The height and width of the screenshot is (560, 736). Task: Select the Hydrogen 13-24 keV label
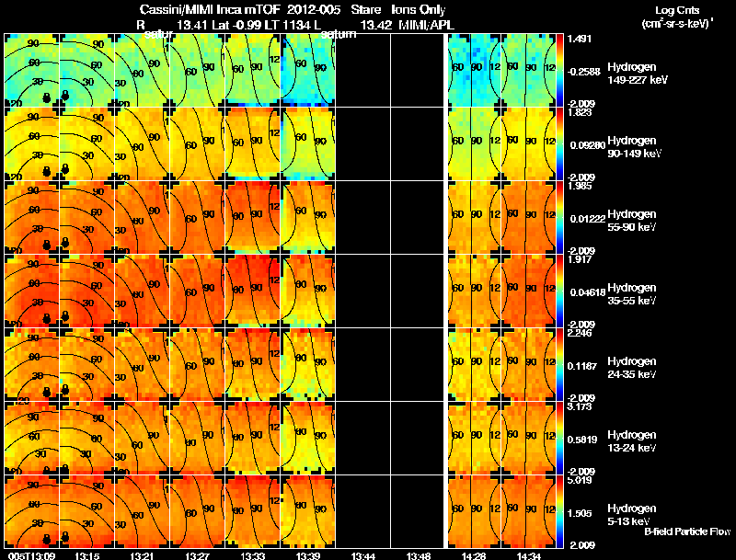tap(632, 441)
